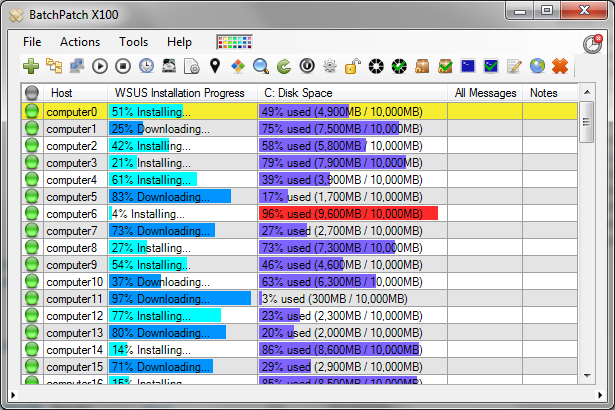The height and width of the screenshot is (410, 615).
Task: Click the black map pin toolbar icon
Action: (214, 66)
